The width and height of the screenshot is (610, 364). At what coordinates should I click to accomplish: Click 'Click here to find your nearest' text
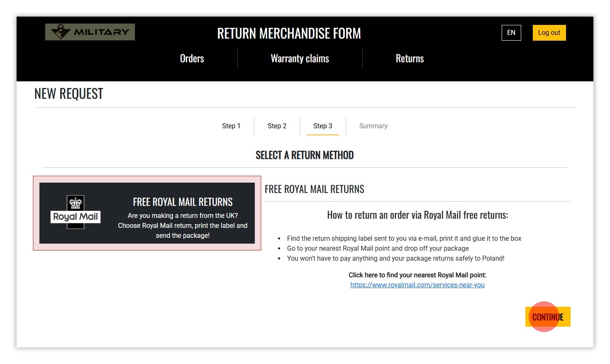417,275
